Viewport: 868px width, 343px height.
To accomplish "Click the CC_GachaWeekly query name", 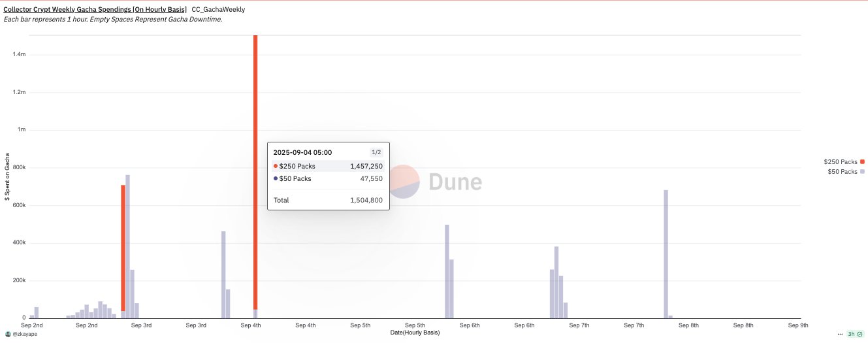I will pos(218,10).
